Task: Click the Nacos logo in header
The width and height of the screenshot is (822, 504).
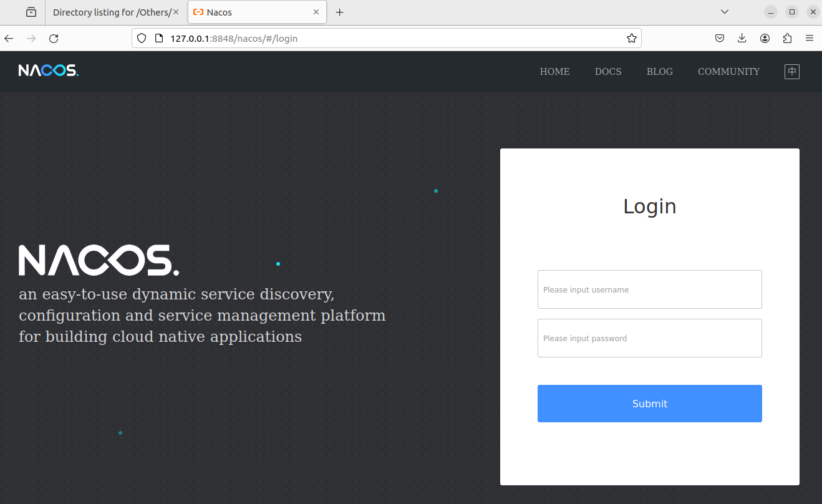Action: point(49,70)
